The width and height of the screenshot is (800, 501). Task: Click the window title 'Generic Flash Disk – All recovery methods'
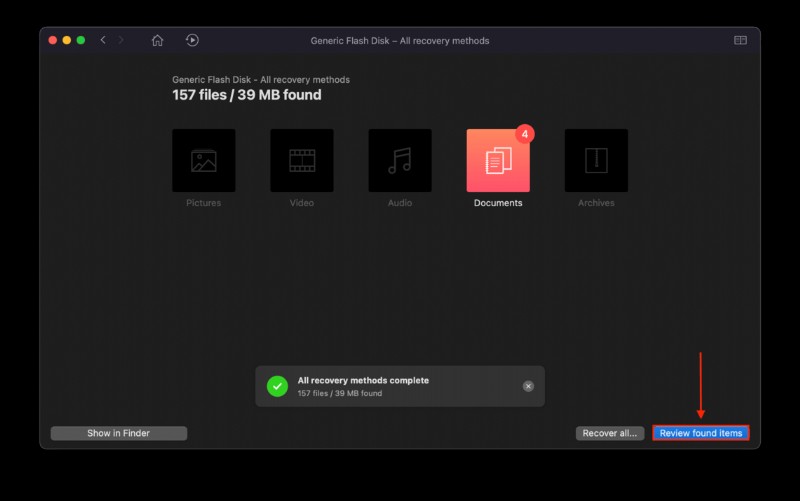click(x=400, y=41)
